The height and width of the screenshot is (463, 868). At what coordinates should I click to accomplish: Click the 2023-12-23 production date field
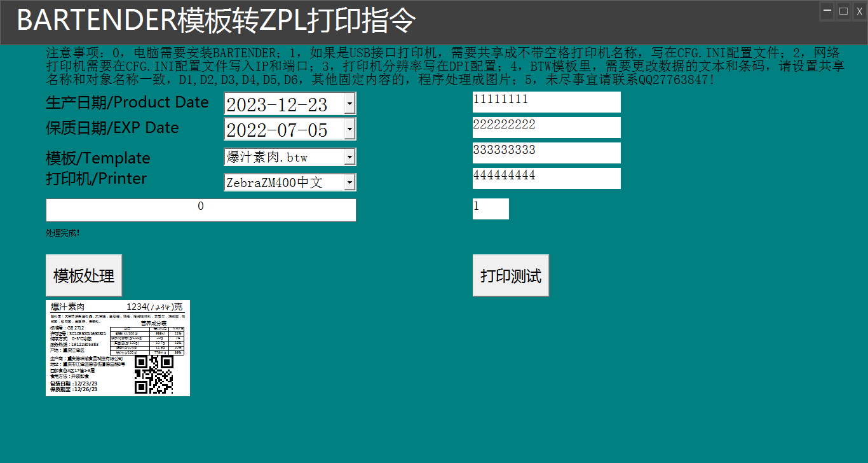coord(290,104)
